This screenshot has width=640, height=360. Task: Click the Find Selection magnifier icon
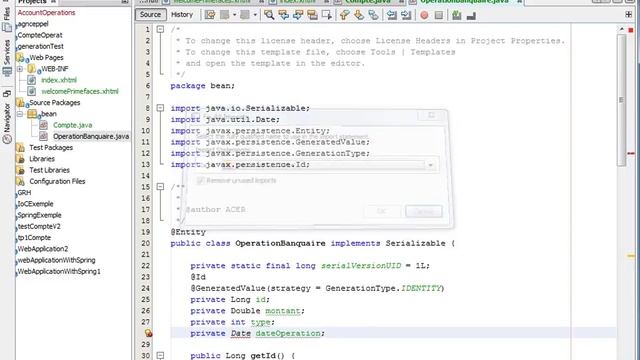[x=269, y=15]
